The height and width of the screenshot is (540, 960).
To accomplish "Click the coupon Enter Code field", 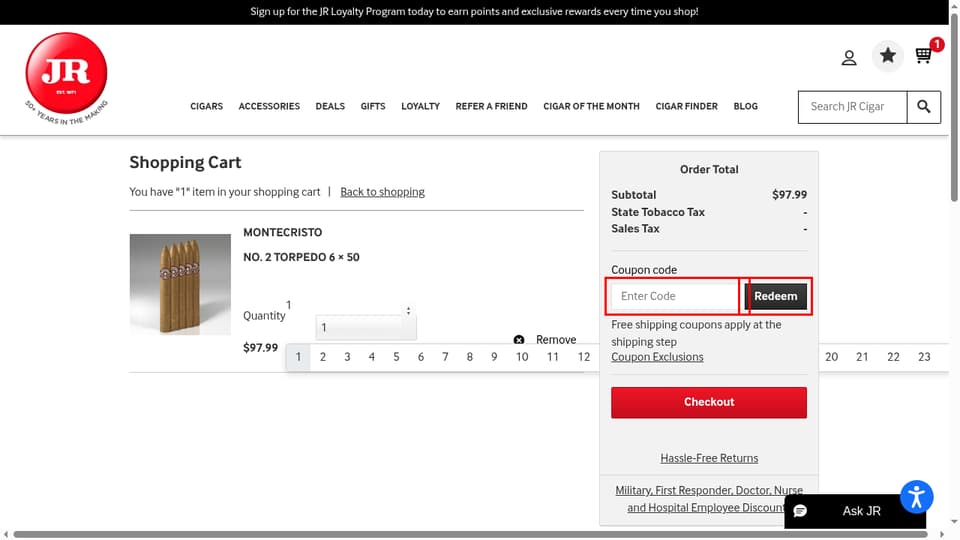I will click(x=675, y=296).
